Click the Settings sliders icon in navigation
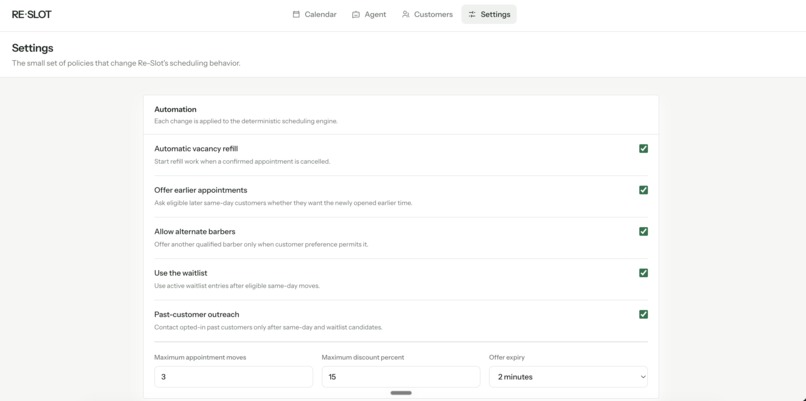The image size is (806, 401). (472, 14)
